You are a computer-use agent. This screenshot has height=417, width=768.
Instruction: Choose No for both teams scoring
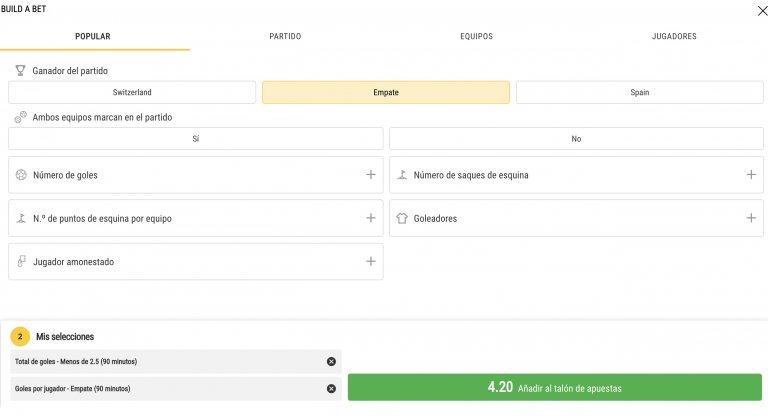(576, 139)
